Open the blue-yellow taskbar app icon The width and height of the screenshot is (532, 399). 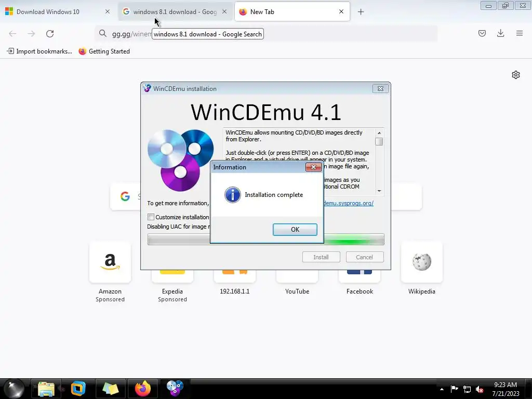[78, 389]
